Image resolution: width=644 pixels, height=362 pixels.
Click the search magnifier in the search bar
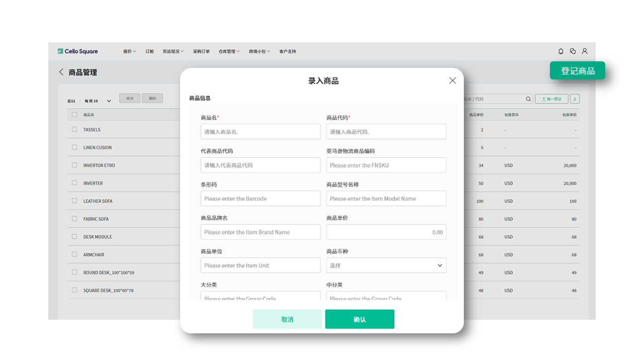[528, 99]
